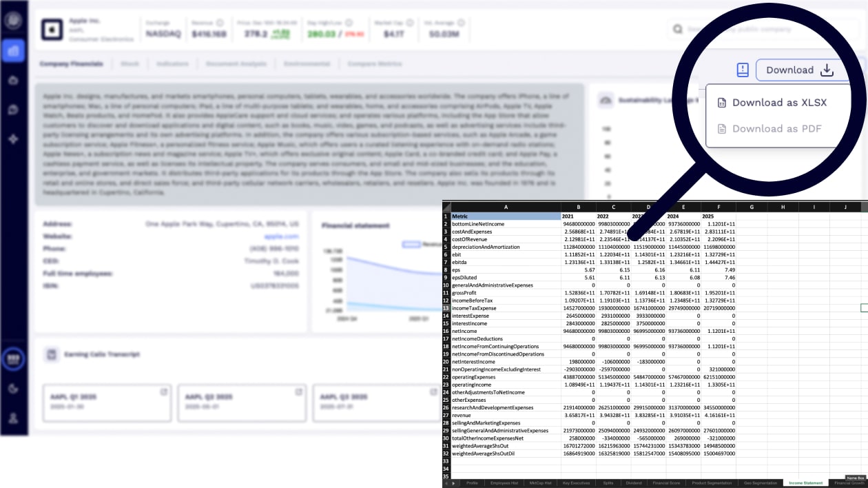Switch to the Stock tab
This screenshot has width=868, height=488.
[x=130, y=63]
